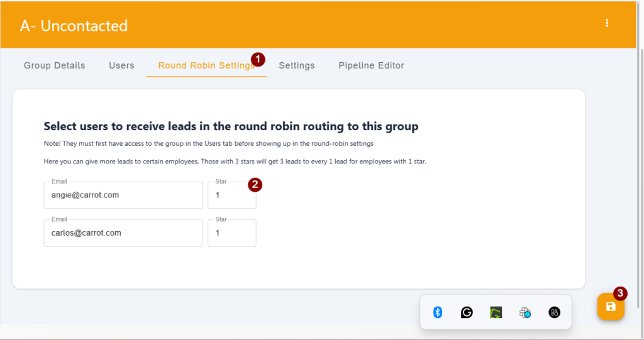
Task: Click the Bluetooth tray icon
Action: click(438, 312)
